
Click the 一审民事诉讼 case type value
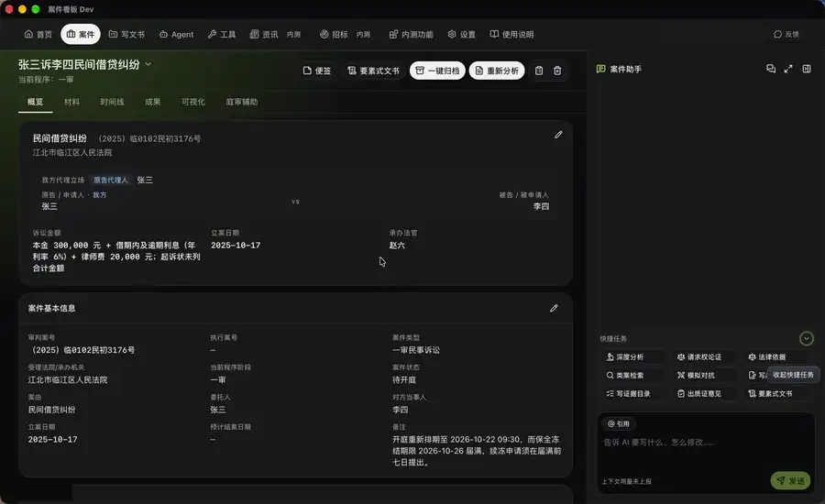[x=415, y=350]
